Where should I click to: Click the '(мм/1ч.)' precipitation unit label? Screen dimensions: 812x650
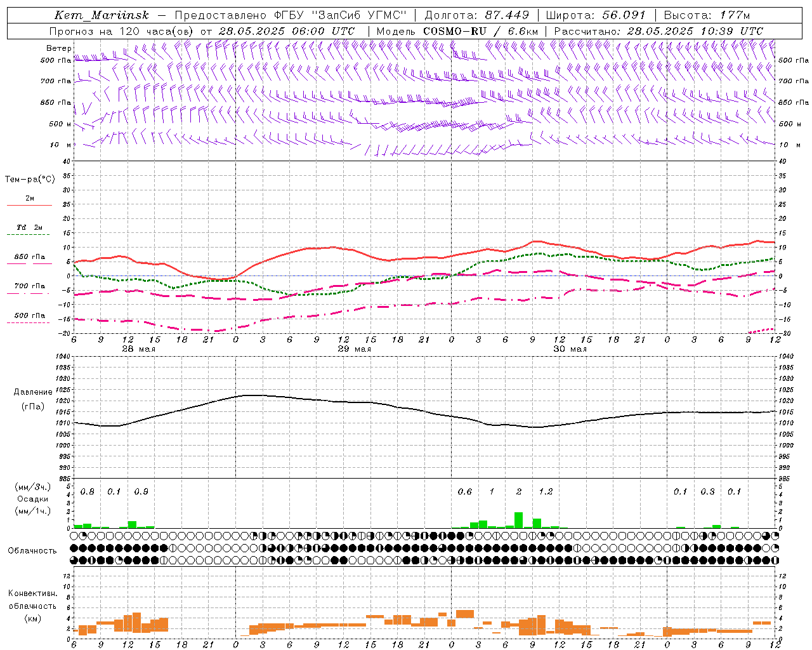pos(32,512)
